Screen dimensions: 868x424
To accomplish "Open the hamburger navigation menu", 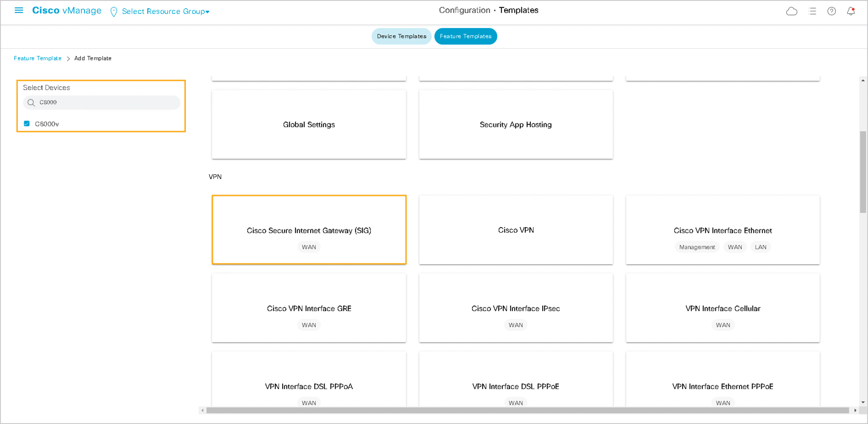I will tap(19, 10).
